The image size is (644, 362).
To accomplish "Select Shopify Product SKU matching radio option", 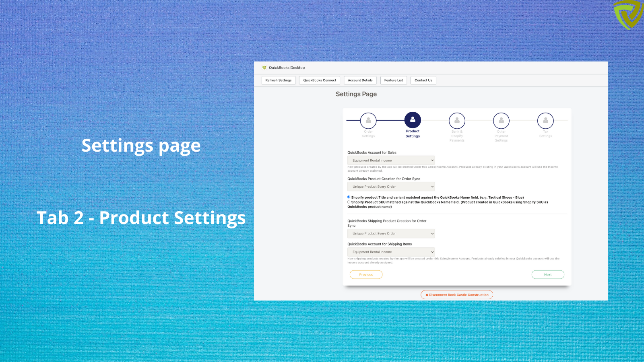I will [349, 202].
